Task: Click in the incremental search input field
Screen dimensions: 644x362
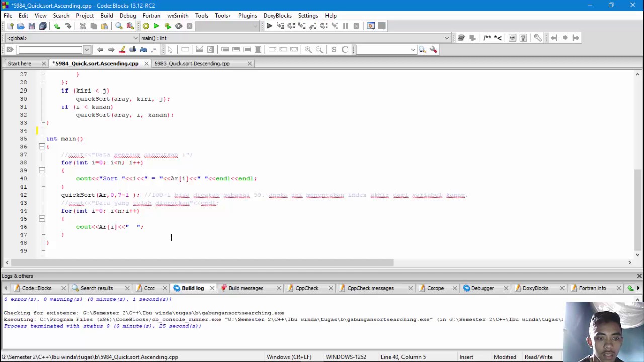Action: (x=50, y=49)
